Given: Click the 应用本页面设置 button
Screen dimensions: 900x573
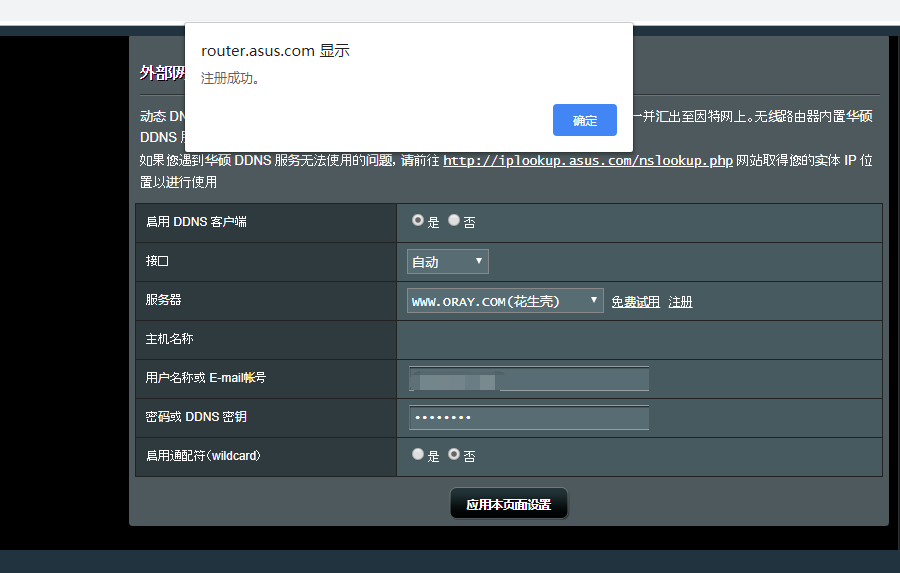Looking at the screenshot, I should click(509, 504).
